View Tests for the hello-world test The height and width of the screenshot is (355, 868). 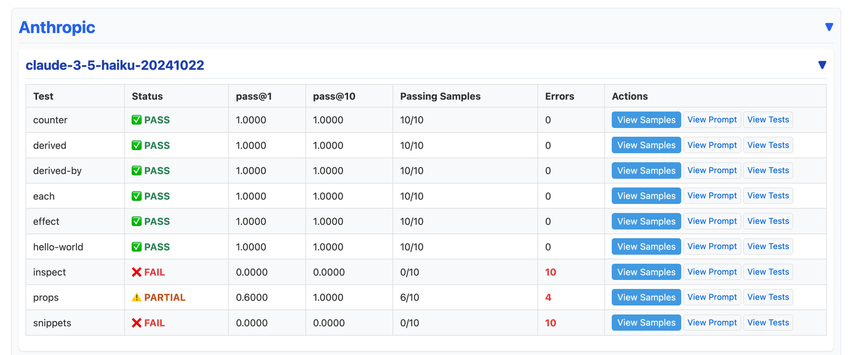pyautogui.click(x=768, y=247)
